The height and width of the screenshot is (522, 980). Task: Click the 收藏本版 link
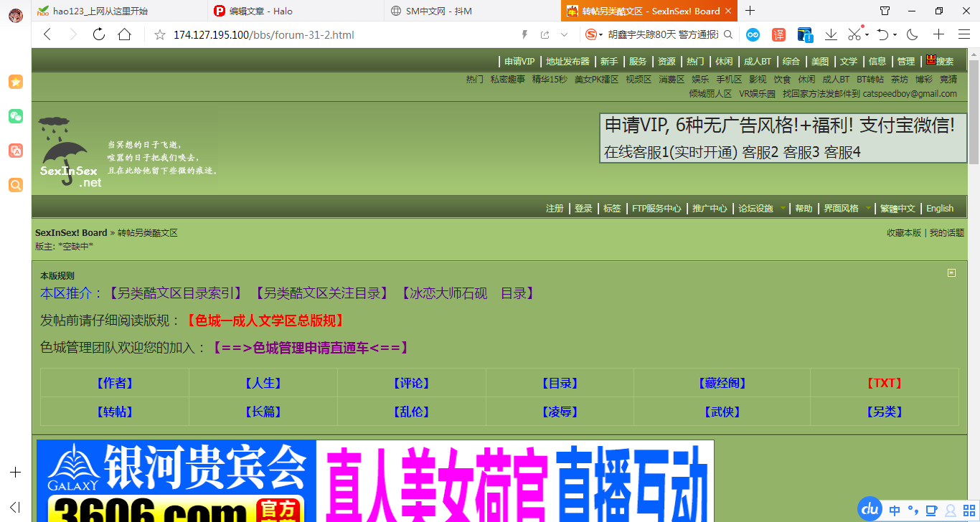(904, 233)
